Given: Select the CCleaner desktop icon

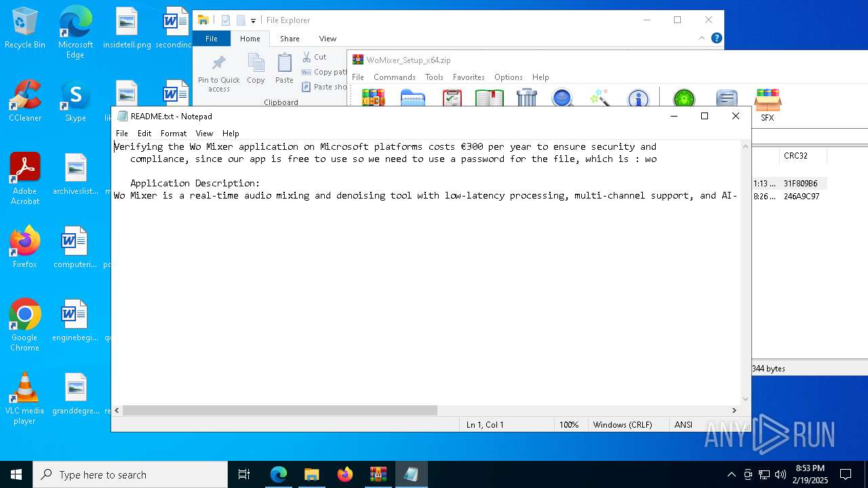Looking at the screenshot, I should click(x=25, y=100).
